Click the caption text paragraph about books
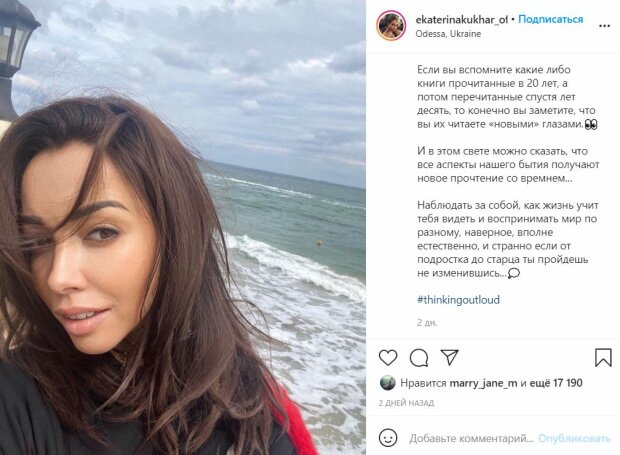This screenshot has width=620, height=455. (x=507, y=97)
